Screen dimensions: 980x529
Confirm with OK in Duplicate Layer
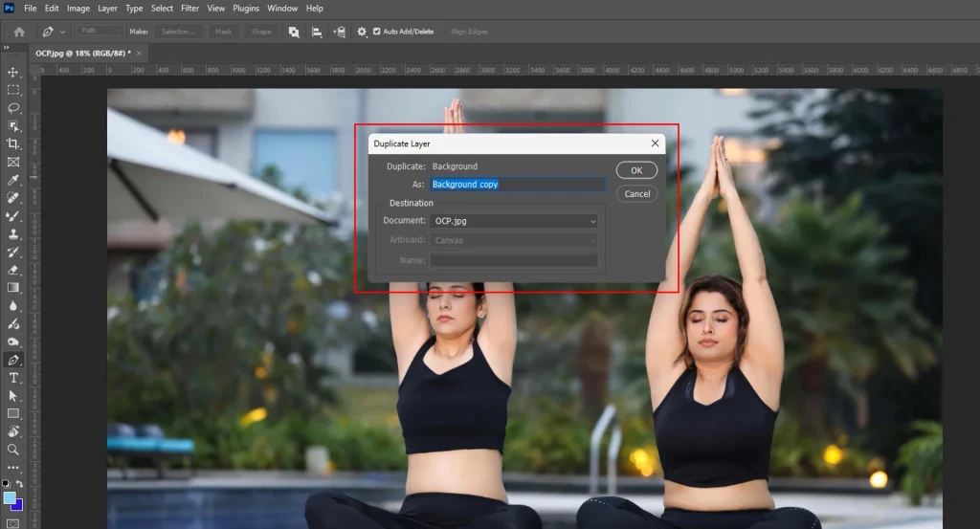point(636,170)
